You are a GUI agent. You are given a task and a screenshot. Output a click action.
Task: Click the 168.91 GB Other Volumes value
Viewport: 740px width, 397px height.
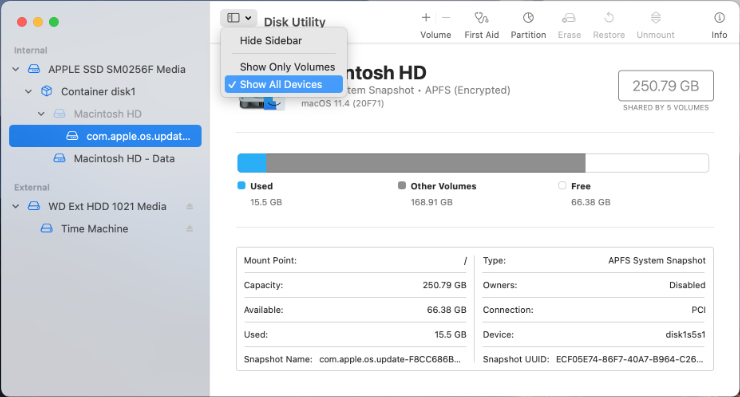point(431,202)
